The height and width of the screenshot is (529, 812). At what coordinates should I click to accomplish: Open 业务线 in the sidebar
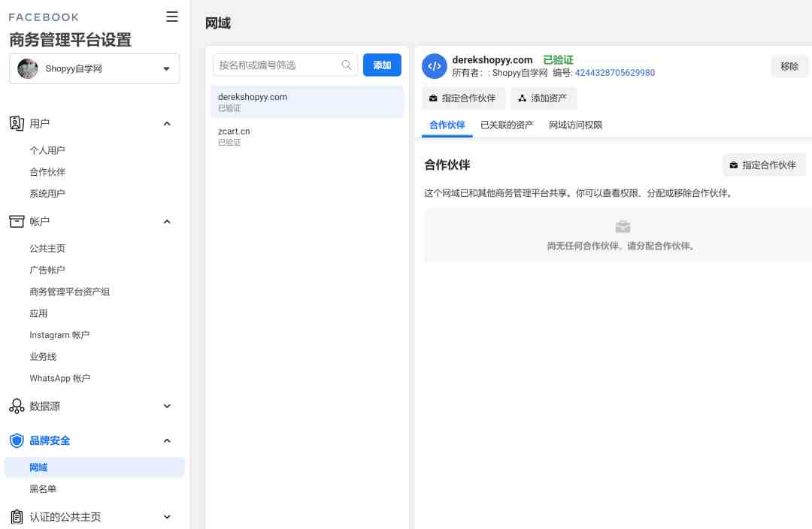(x=43, y=357)
